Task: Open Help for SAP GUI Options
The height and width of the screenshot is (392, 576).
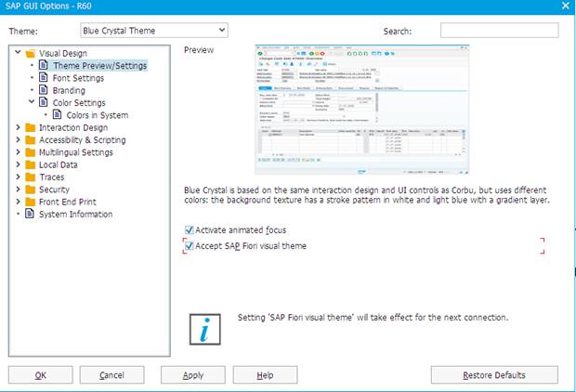Action: click(x=265, y=375)
